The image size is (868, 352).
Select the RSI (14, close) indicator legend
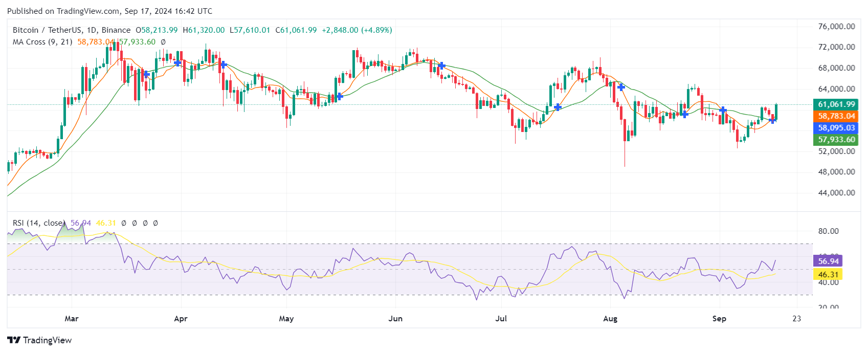(38, 223)
